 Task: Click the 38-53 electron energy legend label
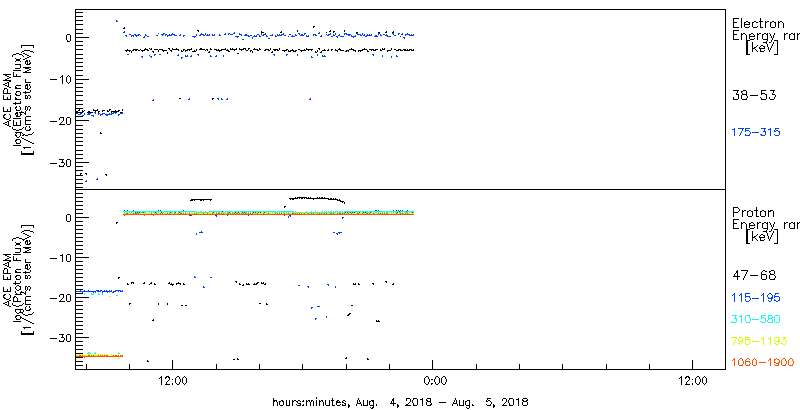pyautogui.click(x=754, y=95)
